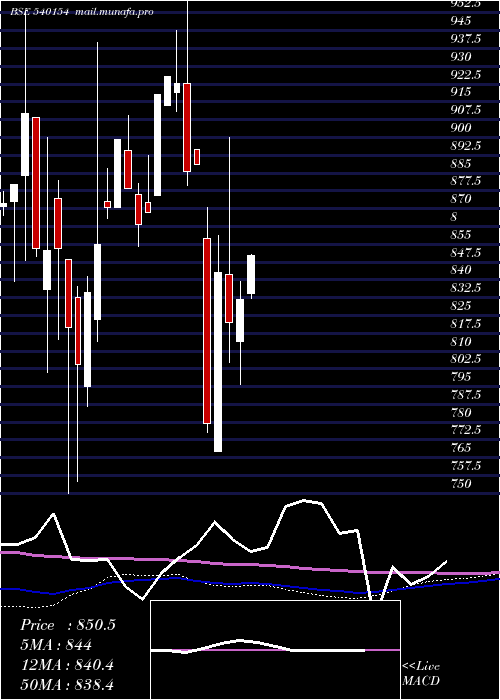Click the 5MA : 844 readout
Viewport: 500px width, 700px height.
click(x=56, y=645)
